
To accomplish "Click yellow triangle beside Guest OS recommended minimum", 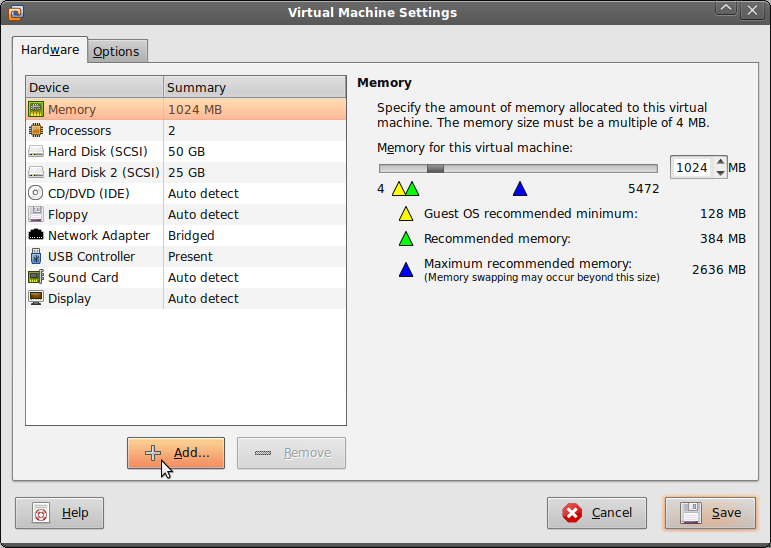I will tap(406, 214).
